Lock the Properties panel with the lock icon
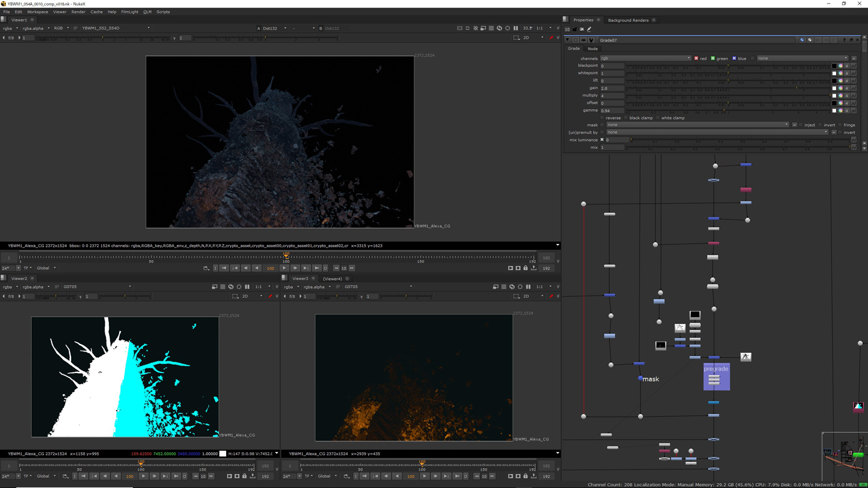 point(575,29)
